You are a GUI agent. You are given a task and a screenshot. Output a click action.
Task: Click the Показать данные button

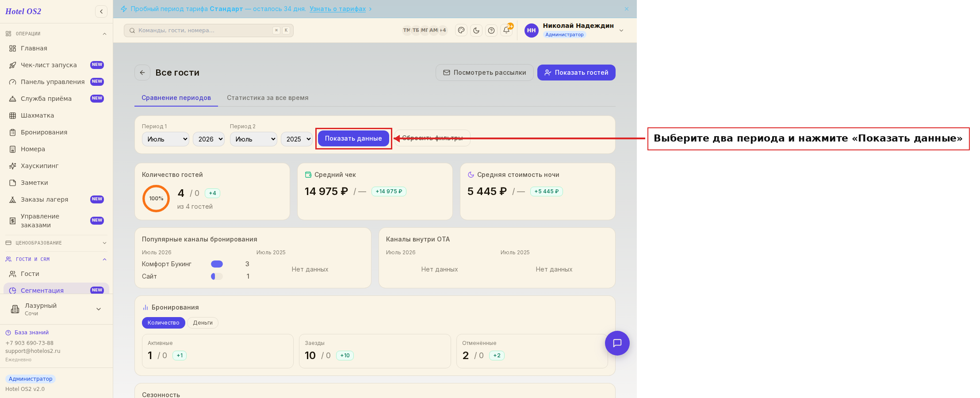tap(353, 138)
